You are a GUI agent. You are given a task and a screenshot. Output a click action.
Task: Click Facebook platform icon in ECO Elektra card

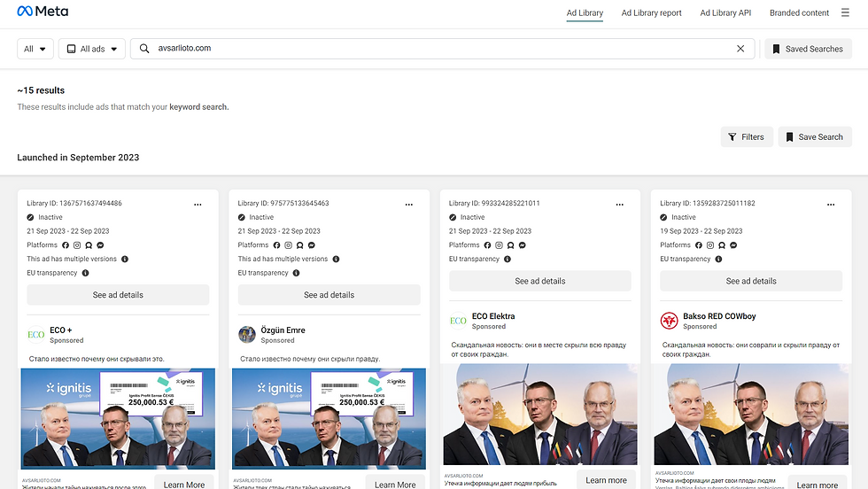pos(487,245)
